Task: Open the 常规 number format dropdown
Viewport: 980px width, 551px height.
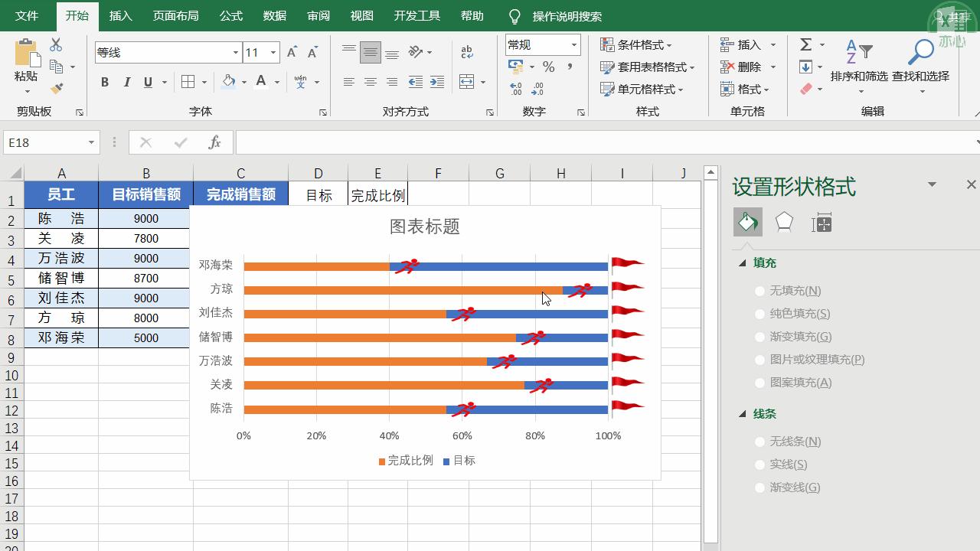Action: [x=572, y=44]
